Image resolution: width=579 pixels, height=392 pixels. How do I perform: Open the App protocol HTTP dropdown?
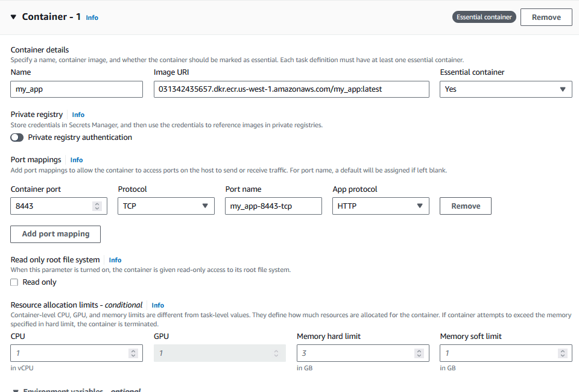pos(381,206)
